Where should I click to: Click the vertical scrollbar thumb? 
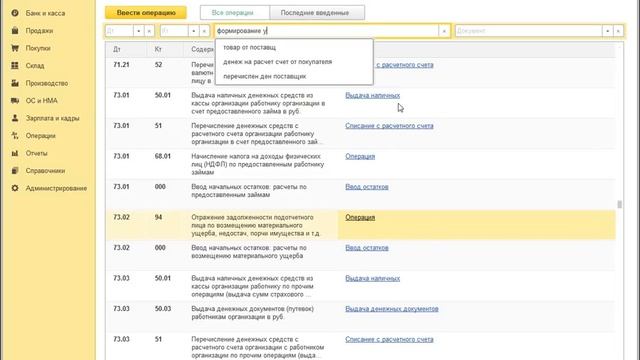point(620,204)
